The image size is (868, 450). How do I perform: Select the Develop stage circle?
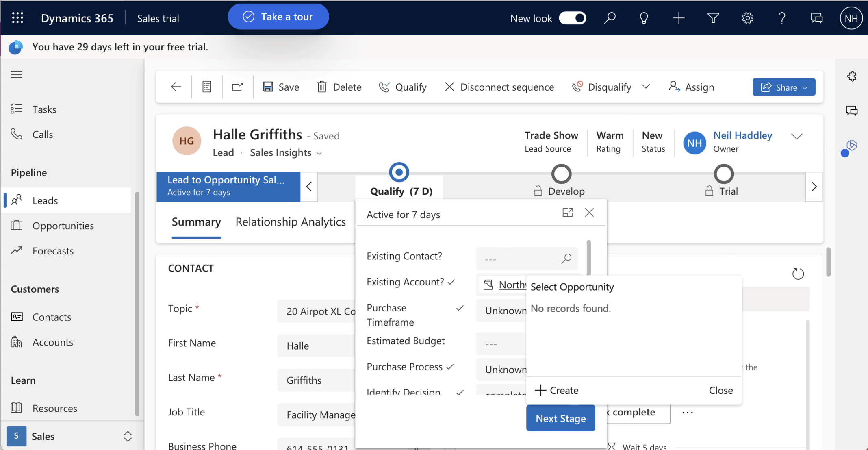coord(561,174)
